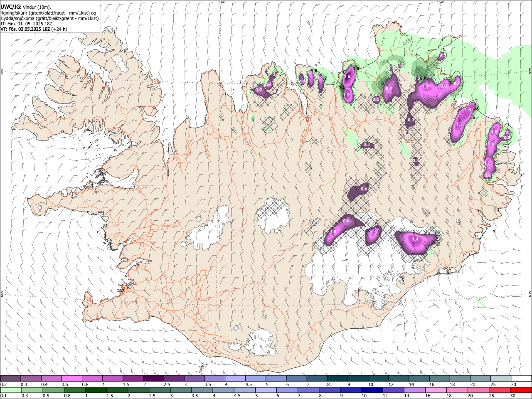Pick the light grey 25 swatch in the upper legend
The width and height of the screenshot is (532, 399).
[500, 378]
